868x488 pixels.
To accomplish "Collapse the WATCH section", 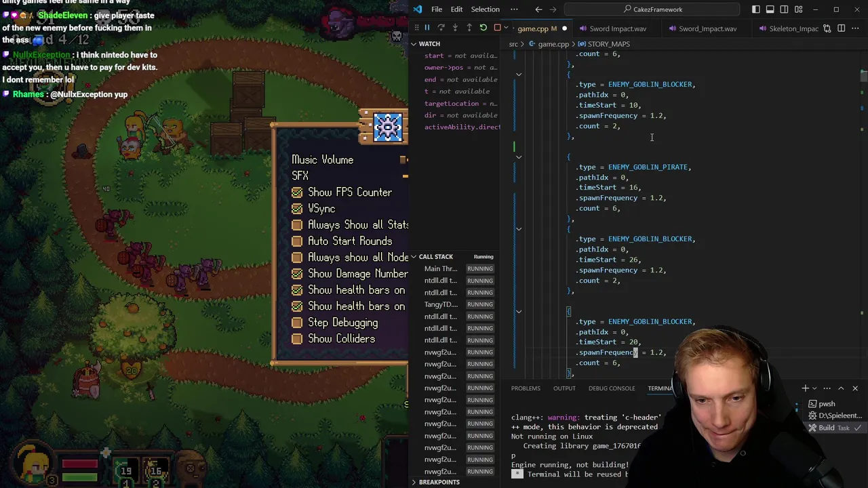I will coord(414,44).
